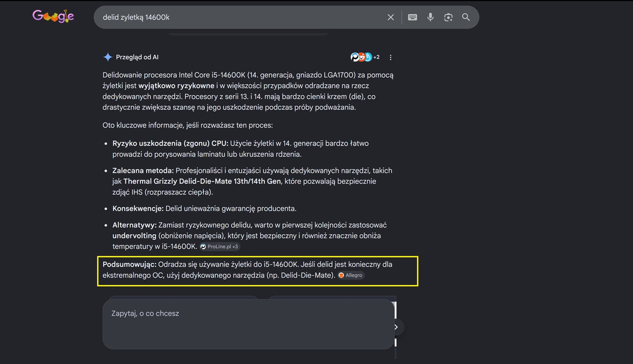This screenshot has height=364, width=633.
Task: Click the AI overview sparkle icon
Action: click(108, 57)
